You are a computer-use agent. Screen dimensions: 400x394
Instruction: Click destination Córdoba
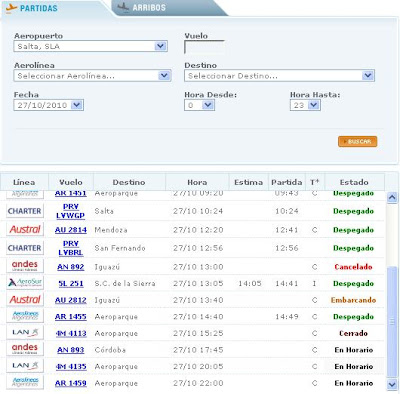(110, 350)
